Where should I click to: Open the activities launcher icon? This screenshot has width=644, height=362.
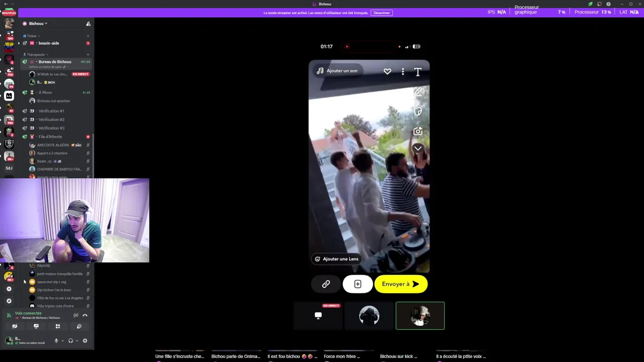58,326
